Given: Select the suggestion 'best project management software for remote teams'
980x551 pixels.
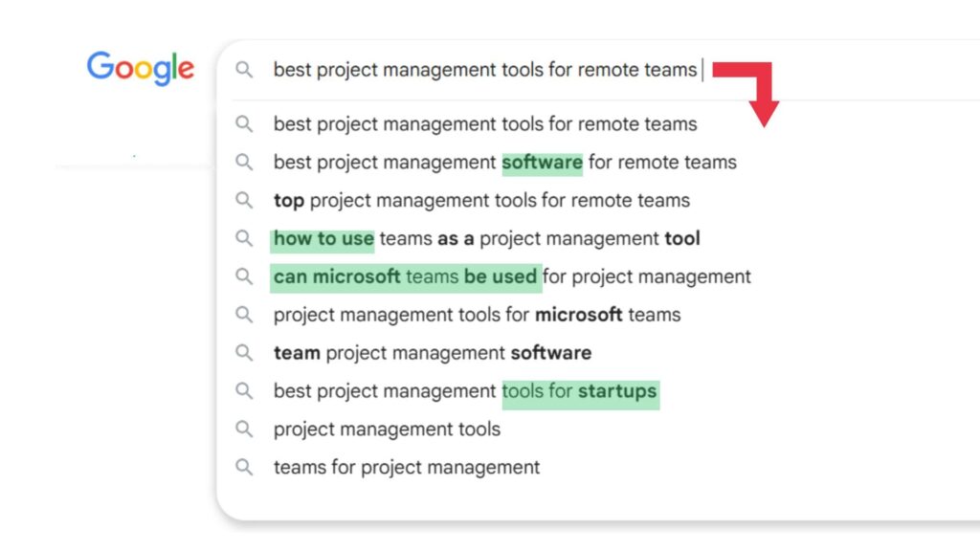Looking at the screenshot, I should tap(504, 162).
